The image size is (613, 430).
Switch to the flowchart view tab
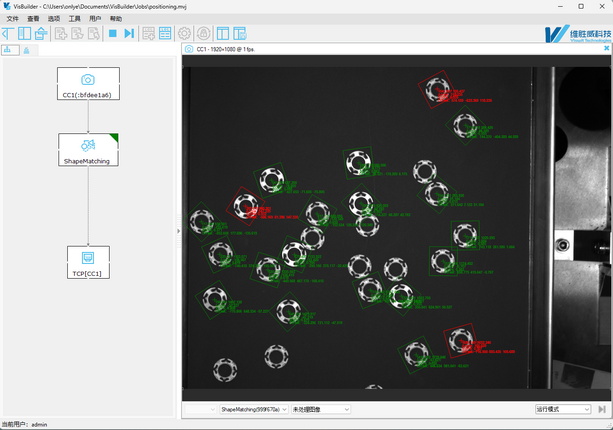coord(10,50)
